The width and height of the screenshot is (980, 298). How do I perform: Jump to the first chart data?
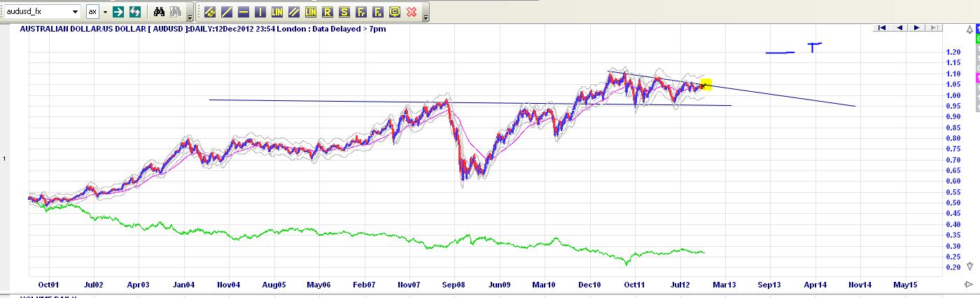[x=883, y=28]
